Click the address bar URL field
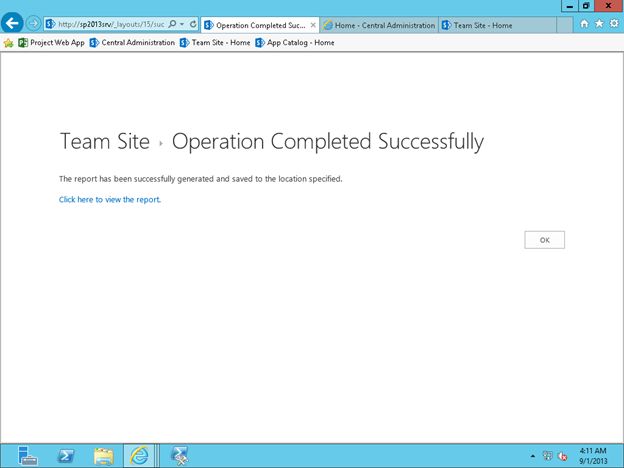The image size is (624, 468). [x=111, y=24]
